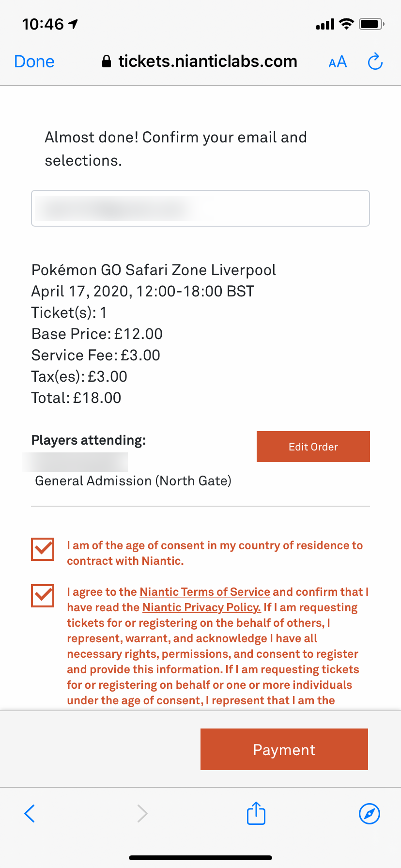The image size is (401, 868).
Task: Tap the email confirmation input field
Action: point(200,208)
